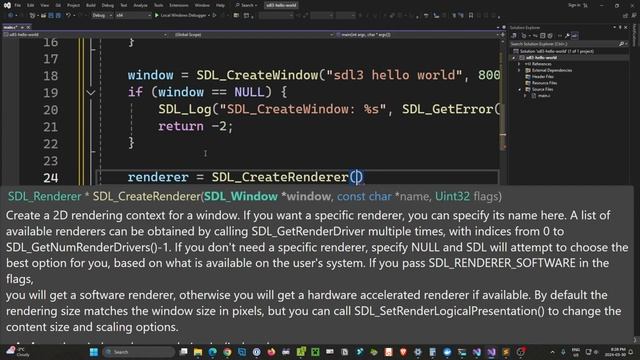Click the bookmark toolbar icon
The height and width of the screenshot is (360, 640).
[x=471, y=16]
